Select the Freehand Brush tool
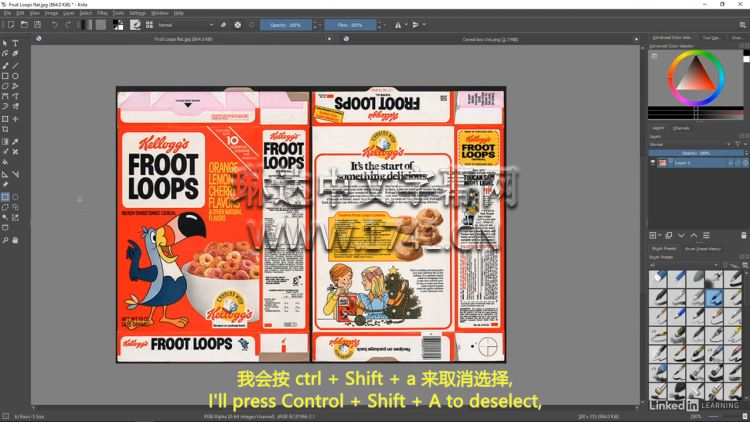750x422 pixels. (x=5, y=66)
